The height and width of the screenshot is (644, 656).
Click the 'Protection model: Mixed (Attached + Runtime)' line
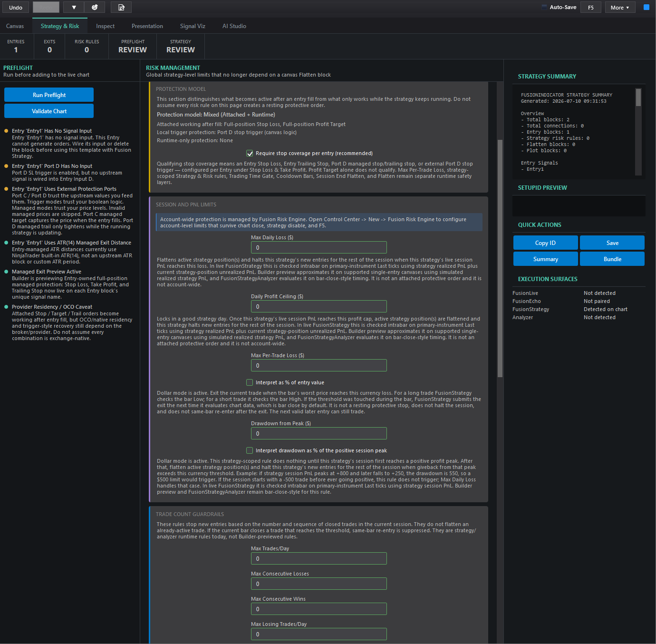coord(216,115)
